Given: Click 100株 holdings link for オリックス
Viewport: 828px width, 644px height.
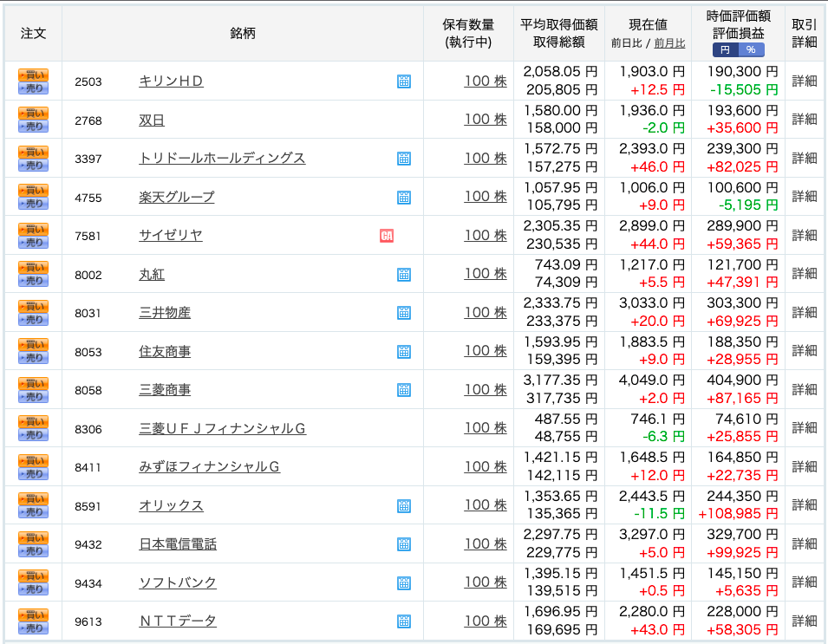Looking at the screenshot, I should (x=486, y=505).
